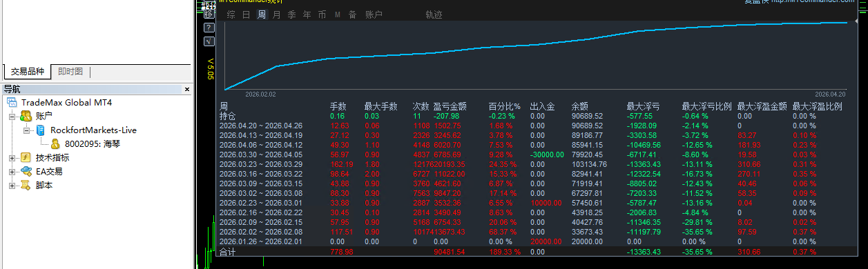
Task: Click the user icon beside 8002095
Action: point(55,143)
